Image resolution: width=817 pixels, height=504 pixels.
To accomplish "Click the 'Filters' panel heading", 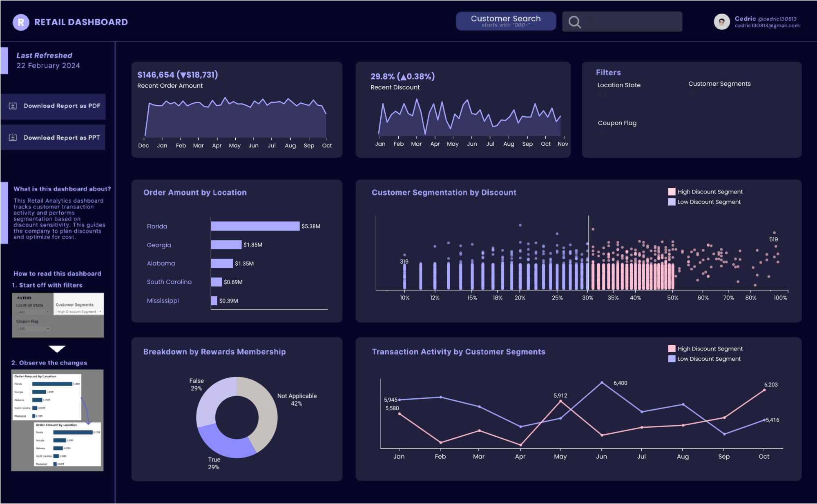I will 608,72.
